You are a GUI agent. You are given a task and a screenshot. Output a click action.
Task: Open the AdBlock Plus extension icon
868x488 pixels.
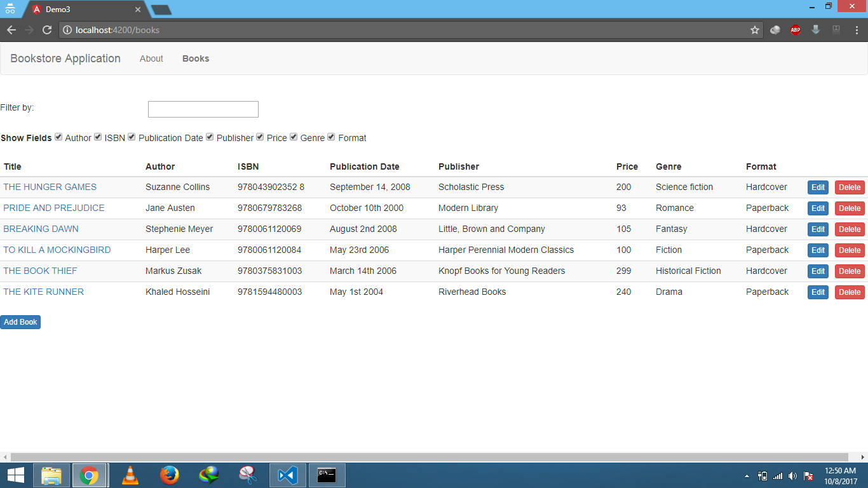[796, 30]
